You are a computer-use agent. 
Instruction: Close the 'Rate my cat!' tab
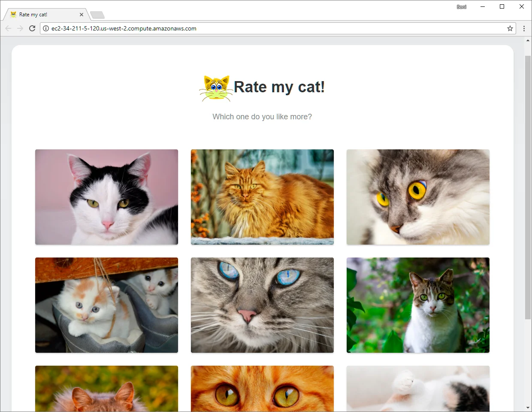pos(82,15)
